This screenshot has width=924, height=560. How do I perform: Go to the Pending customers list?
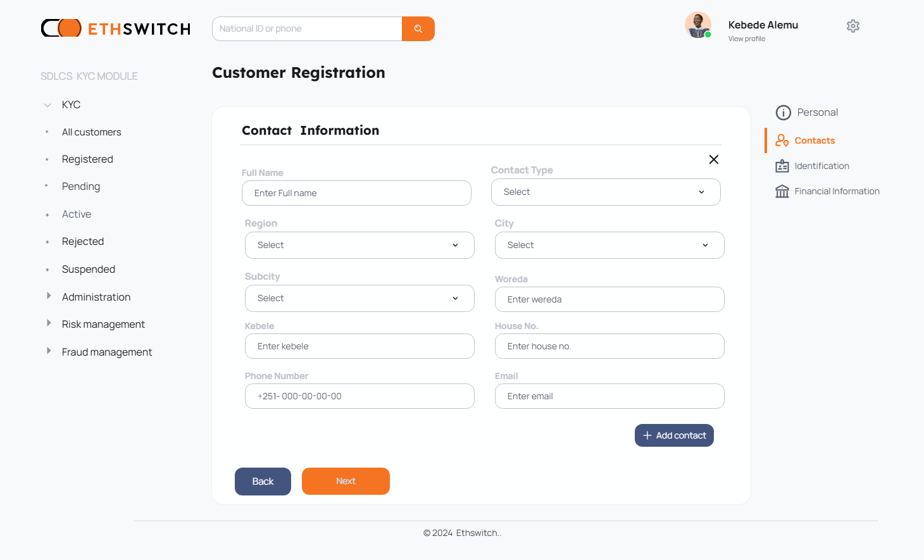click(81, 187)
